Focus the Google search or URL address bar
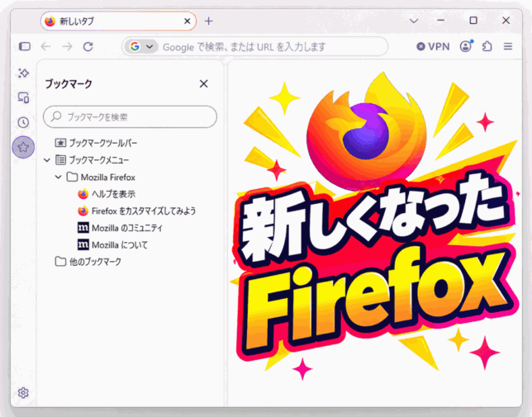Screen dimensions: 532x417 coord(254,46)
